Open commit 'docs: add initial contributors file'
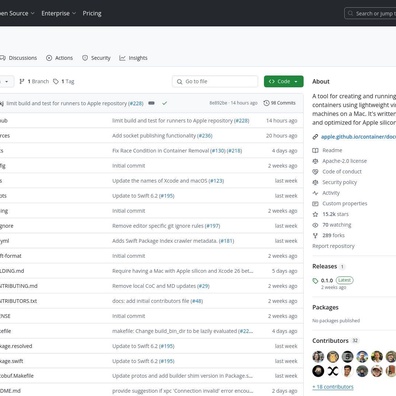The width and height of the screenshot is (396, 396). (x=151, y=301)
